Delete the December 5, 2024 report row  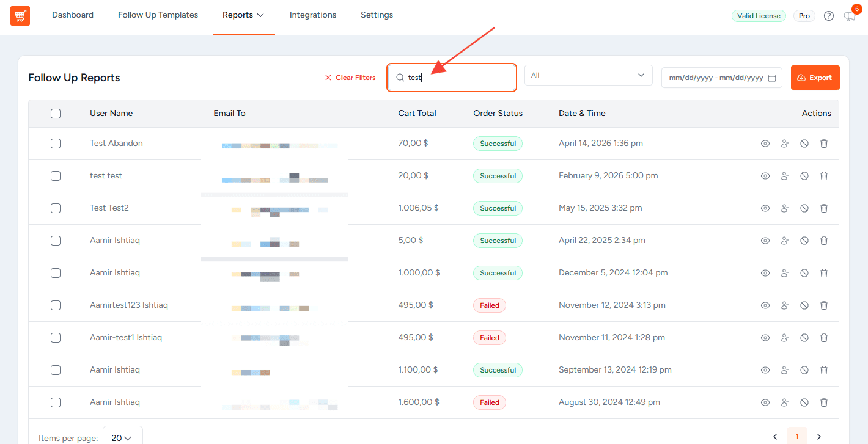(x=824, y=273)
